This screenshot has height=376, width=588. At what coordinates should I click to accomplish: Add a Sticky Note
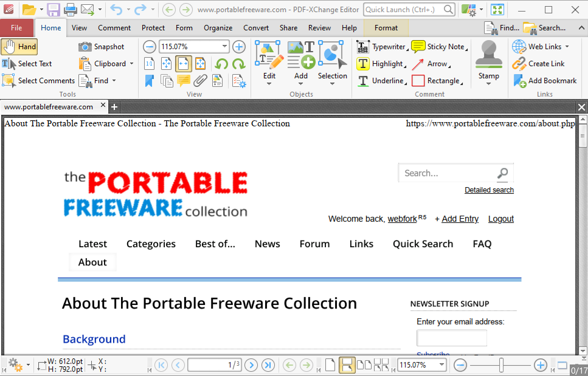[440, 47]
